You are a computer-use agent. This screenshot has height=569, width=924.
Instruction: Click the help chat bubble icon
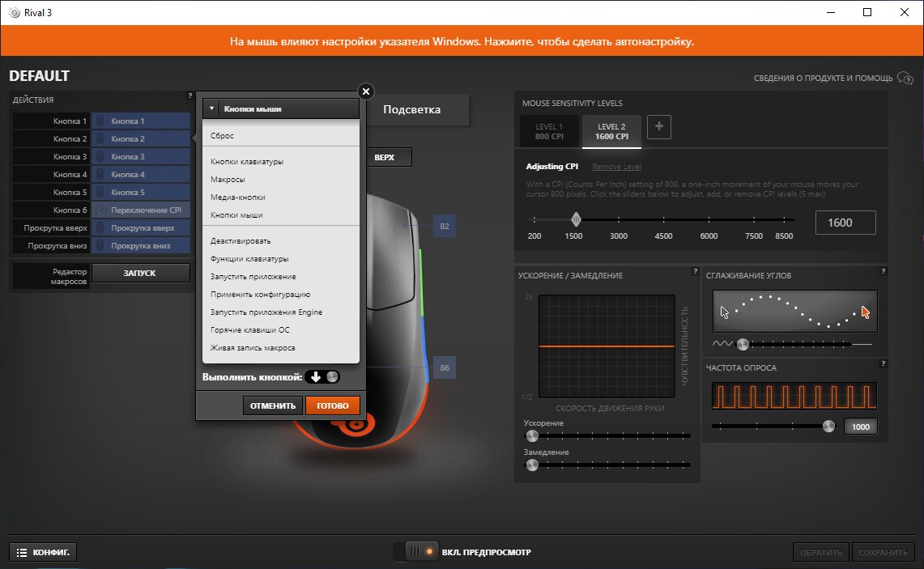pos(905,78)
